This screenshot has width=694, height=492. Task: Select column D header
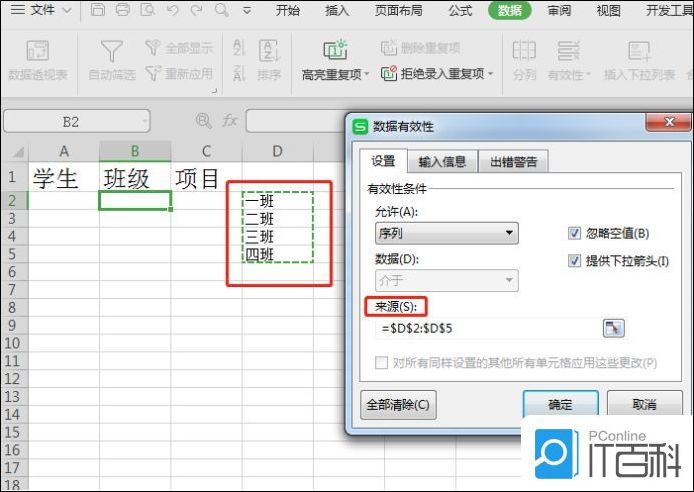[278, 151]
